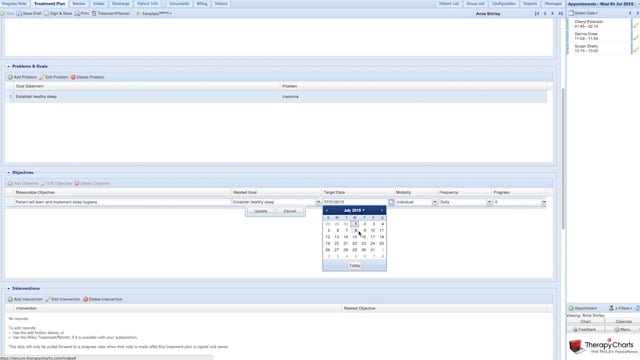Open the Related Goal dropdown arrow

tap(318, 202)
